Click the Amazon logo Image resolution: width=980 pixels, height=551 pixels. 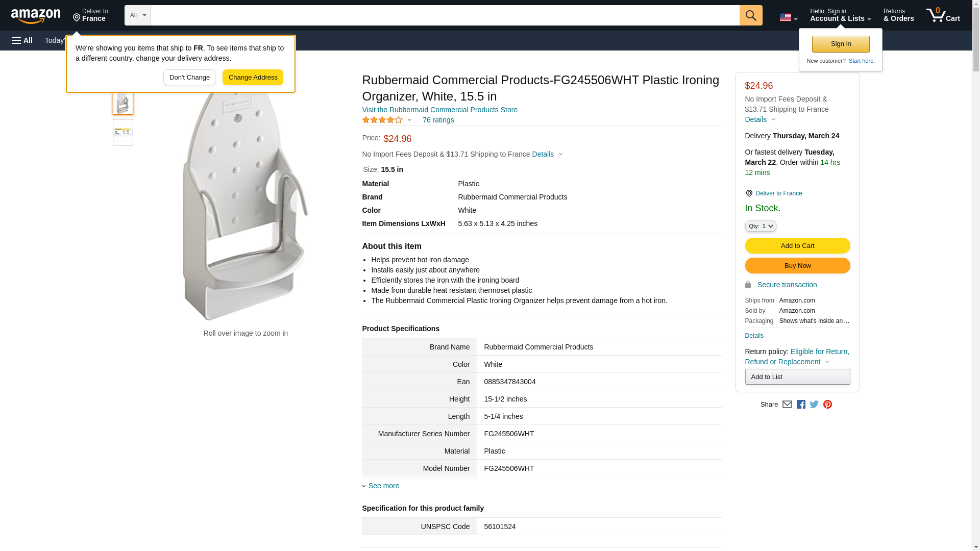point(36,16)
